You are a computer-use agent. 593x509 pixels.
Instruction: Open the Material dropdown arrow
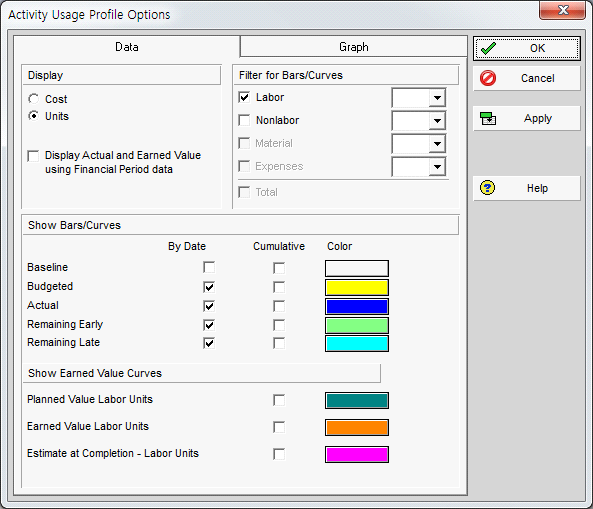(437, 144)
